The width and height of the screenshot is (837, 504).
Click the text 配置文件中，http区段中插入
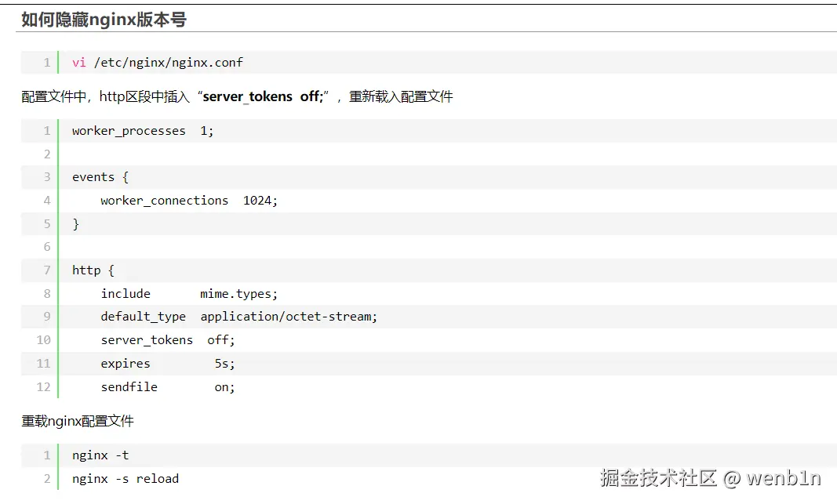(106, 96)
